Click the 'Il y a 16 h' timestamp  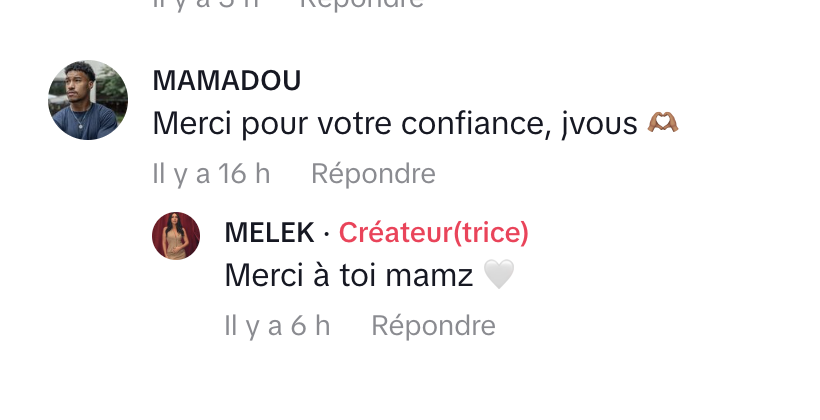click(211, 174)
